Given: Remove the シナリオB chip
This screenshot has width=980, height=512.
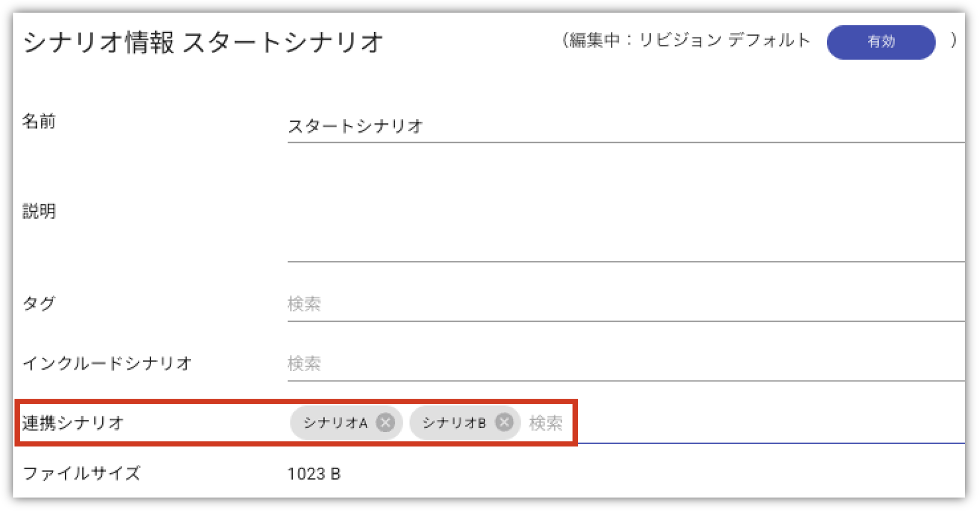Looking at the screenshot, I should click(504, 423).
